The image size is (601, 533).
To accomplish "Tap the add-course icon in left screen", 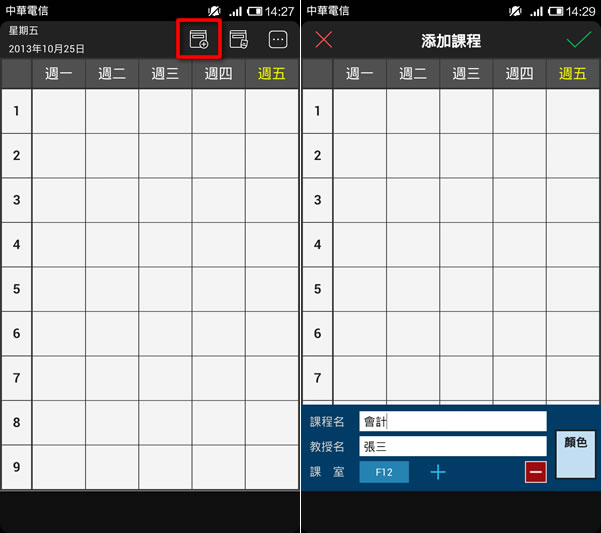I will [x=199, y=39].
